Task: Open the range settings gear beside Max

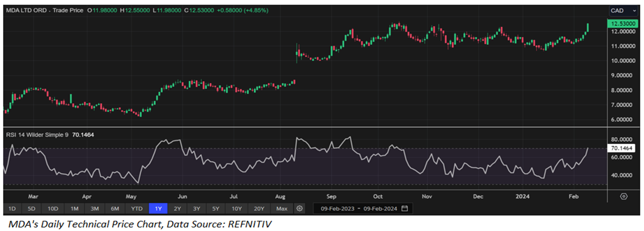Action: 300,208
